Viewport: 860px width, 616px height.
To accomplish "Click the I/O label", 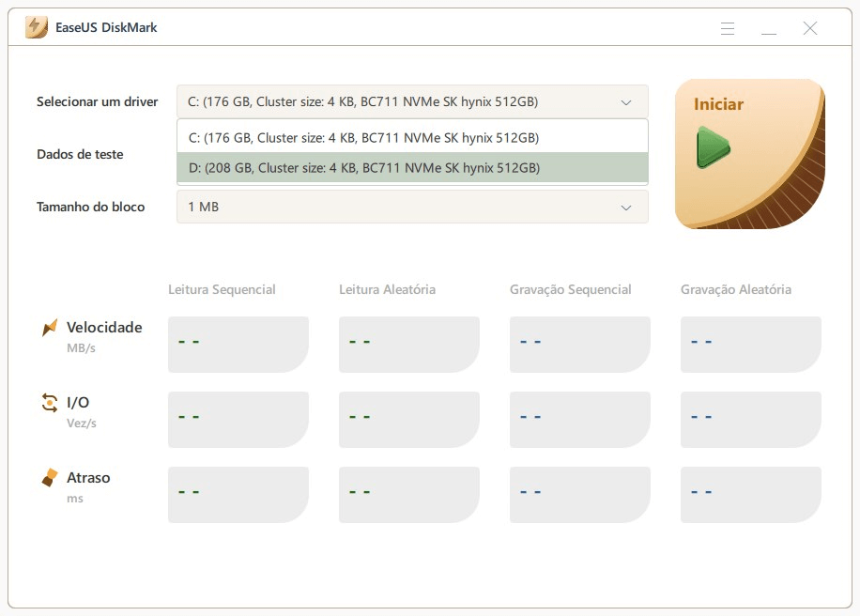I will pos(78,403).
